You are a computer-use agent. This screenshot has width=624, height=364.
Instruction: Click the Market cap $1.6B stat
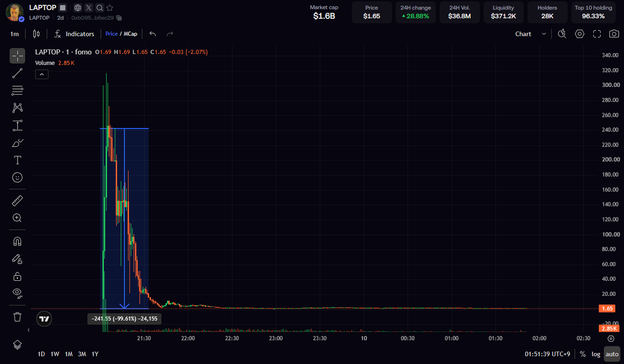(x=324, y=12)
